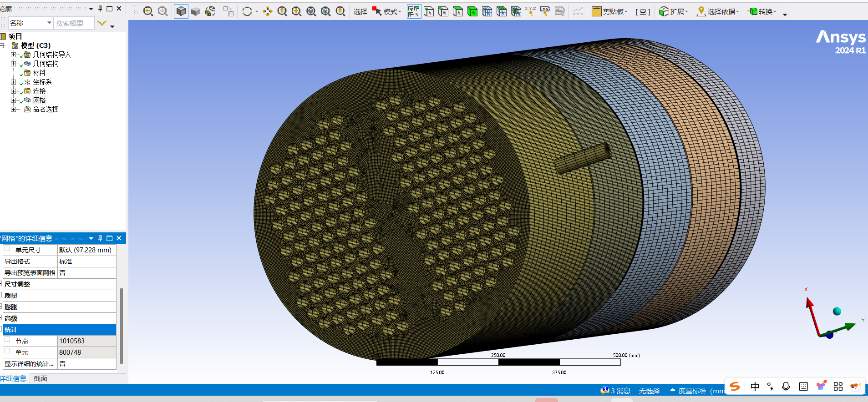Viewport: 868px width, 402px height.
Task: Switch to the 截面 tab
Action: pos(40,378)
